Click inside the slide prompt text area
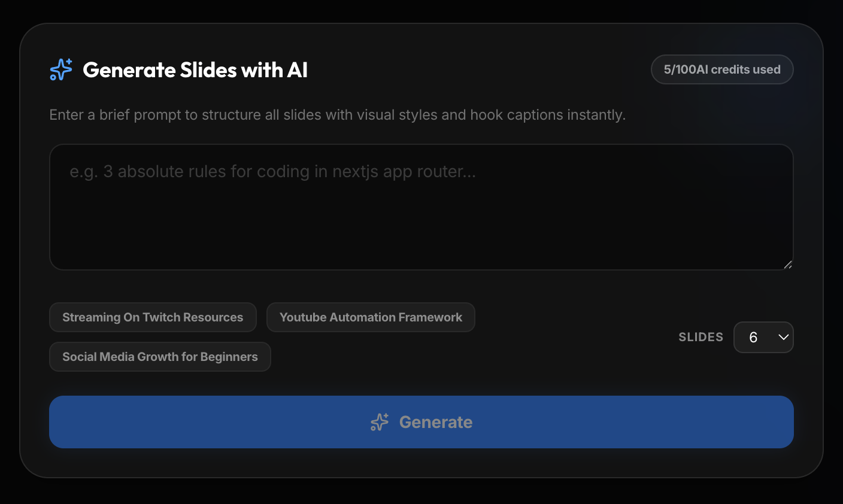Image resolution: width=843 pixels, height=504 pixels. [421, 207]
